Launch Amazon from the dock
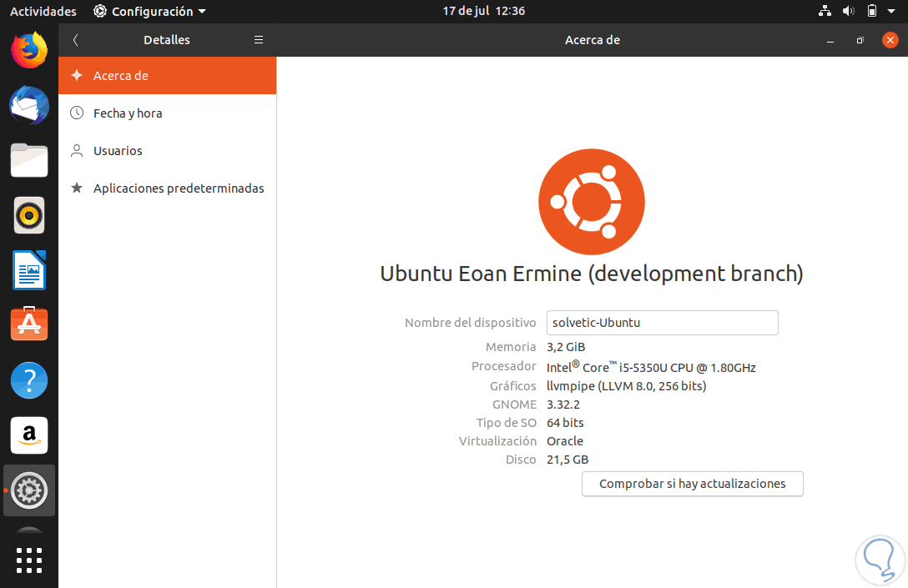The width and height of the screenshot is (908, 588). point(29,435)
